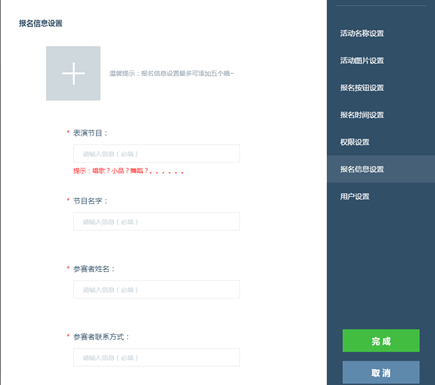
Task: Go to 报名时间设置 section
Action: pyautogui.click(x=362, y=115)
